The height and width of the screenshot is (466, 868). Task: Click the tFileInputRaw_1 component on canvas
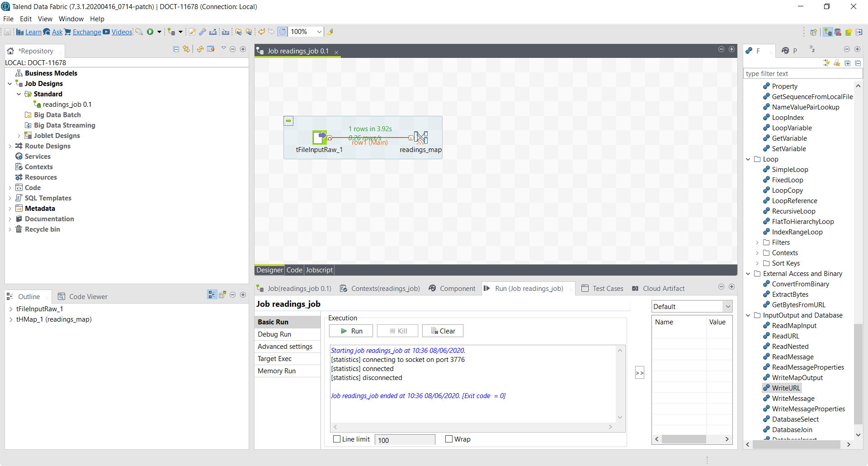[319, 138]
